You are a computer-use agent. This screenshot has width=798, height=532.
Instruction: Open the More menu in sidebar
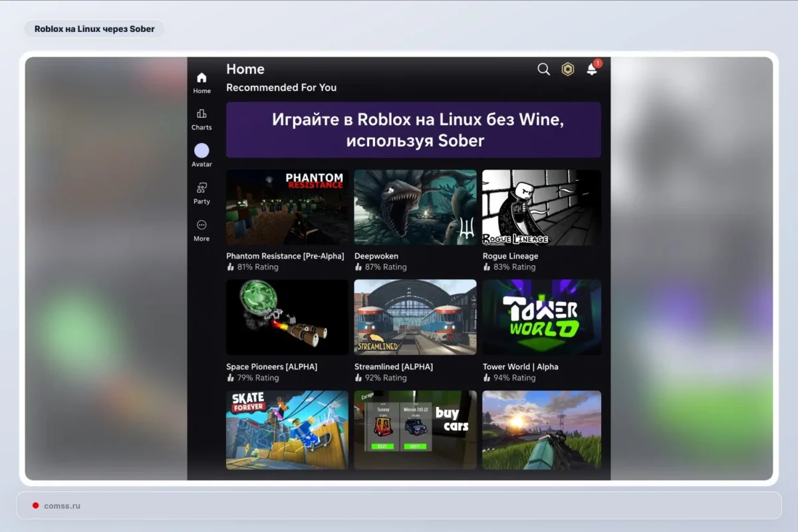201,225
